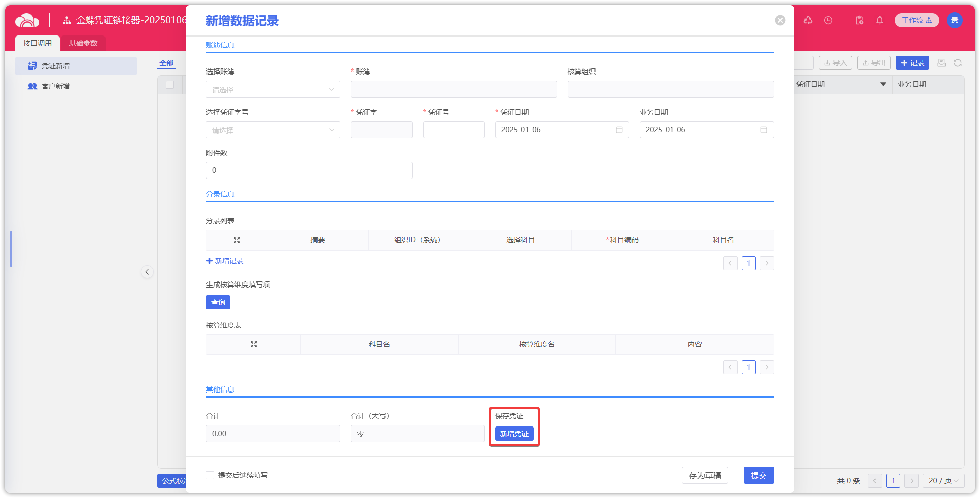The width and height of the screenshot is (980, 498).
Task: Click the user avatar icon
Action: tap(954, 20)
